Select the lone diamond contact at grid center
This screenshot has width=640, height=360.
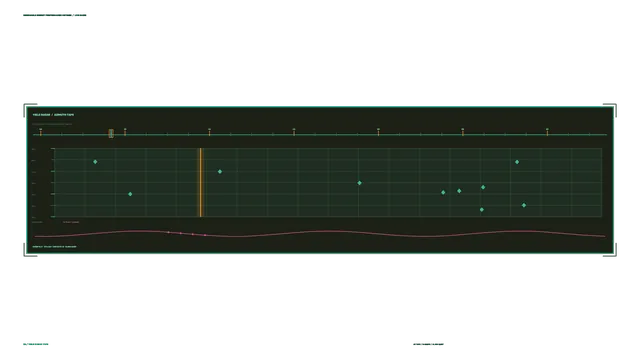pyautogui.click(x=360, y=183)
